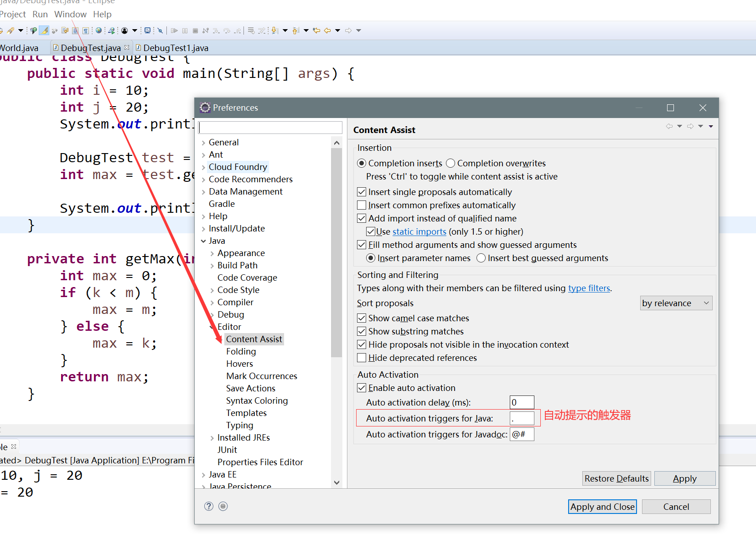The image size is (756, 539).
Task: Open Web Browser globe icon
Action: pyautogui.click(x=98, y=31)
